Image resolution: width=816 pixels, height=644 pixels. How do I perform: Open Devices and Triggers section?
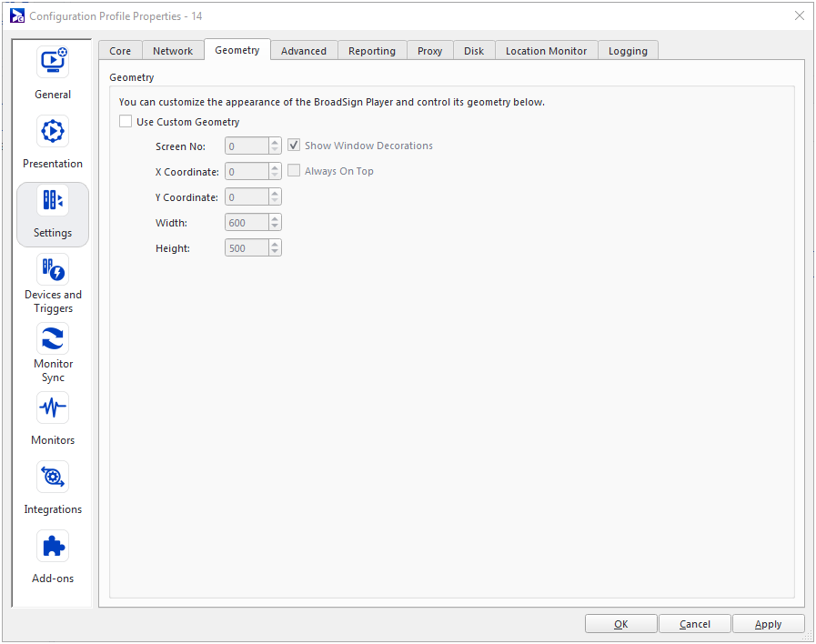coord(53,269)
